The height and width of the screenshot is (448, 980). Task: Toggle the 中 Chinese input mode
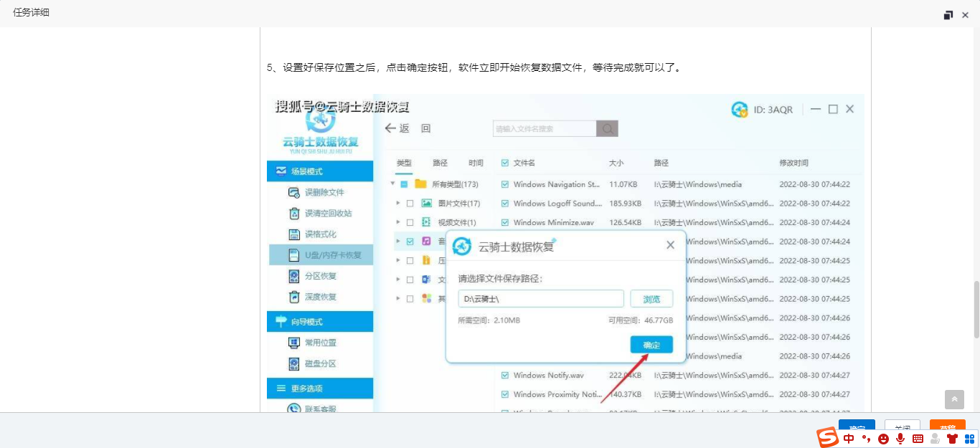tap(849, 438)
